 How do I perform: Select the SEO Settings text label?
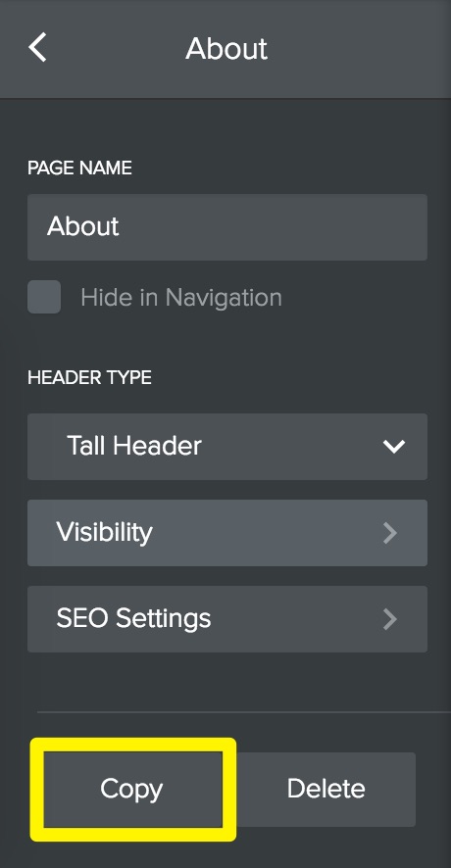(x=133, y=618)
